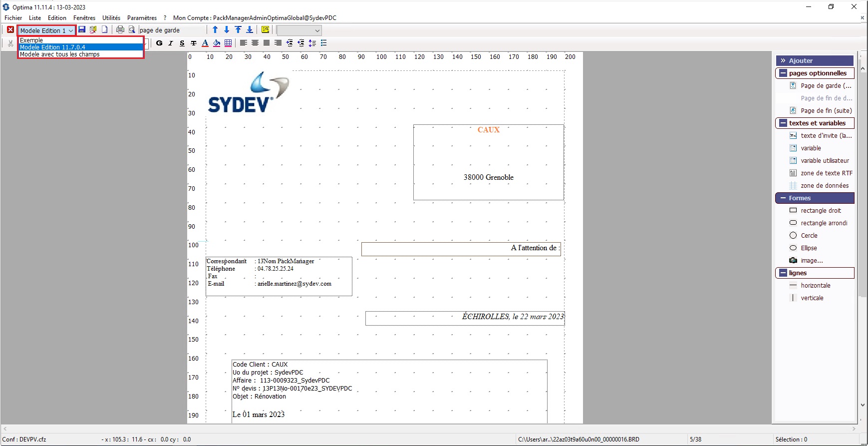Open the Fichier menu
868x446 pixels.
[x=13, y=17]
